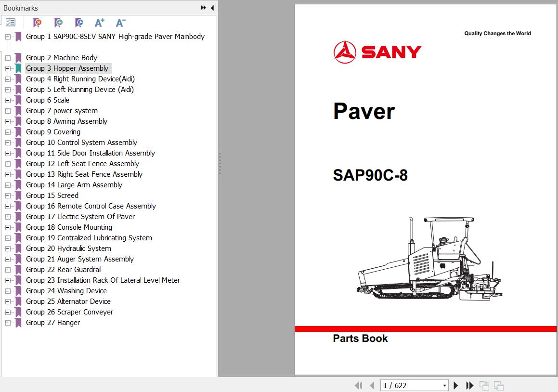
Task: Select Group 7 power system bookmark
Action: (62, 111)
